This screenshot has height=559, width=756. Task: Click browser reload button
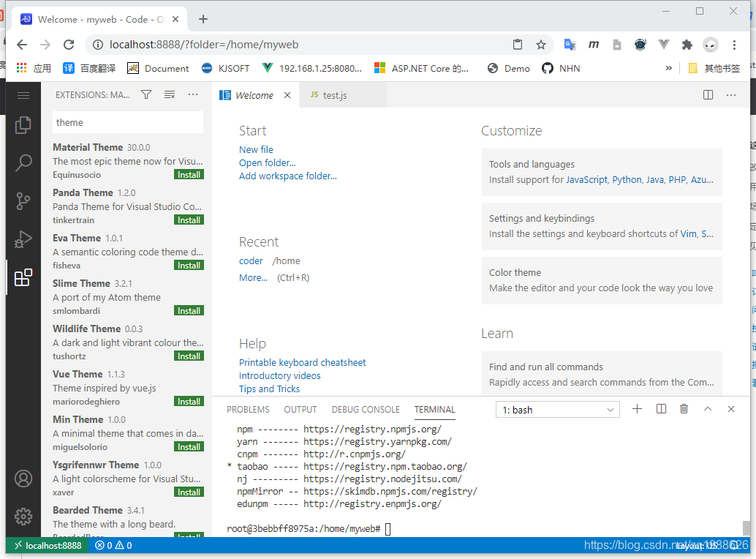(x=69, y=45)
